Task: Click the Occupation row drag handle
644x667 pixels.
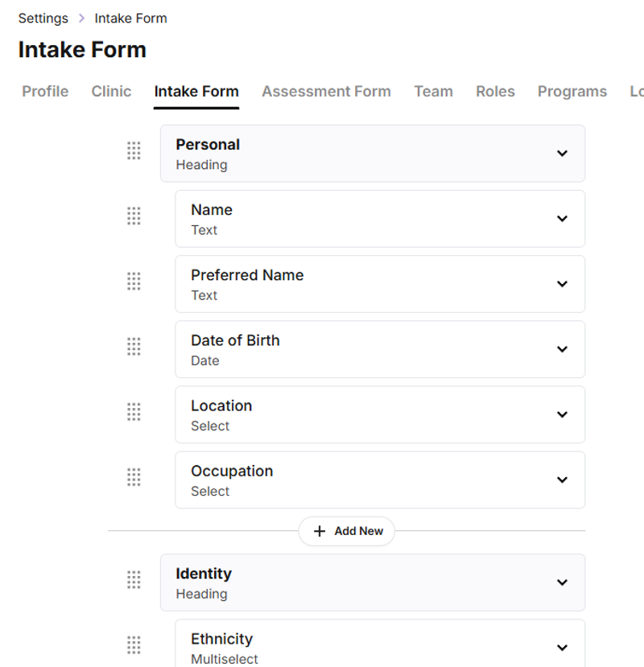Action: (x=134, y=476)
